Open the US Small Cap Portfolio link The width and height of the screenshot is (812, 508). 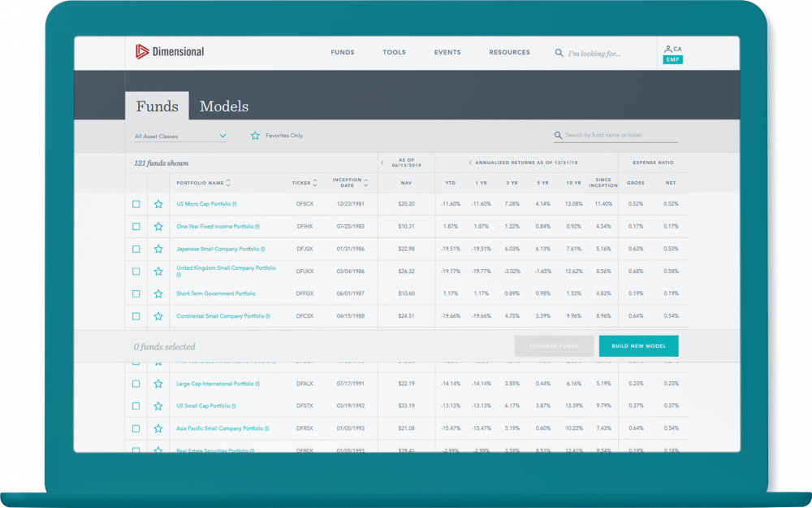pyautogui.click(x=206, y=406)
